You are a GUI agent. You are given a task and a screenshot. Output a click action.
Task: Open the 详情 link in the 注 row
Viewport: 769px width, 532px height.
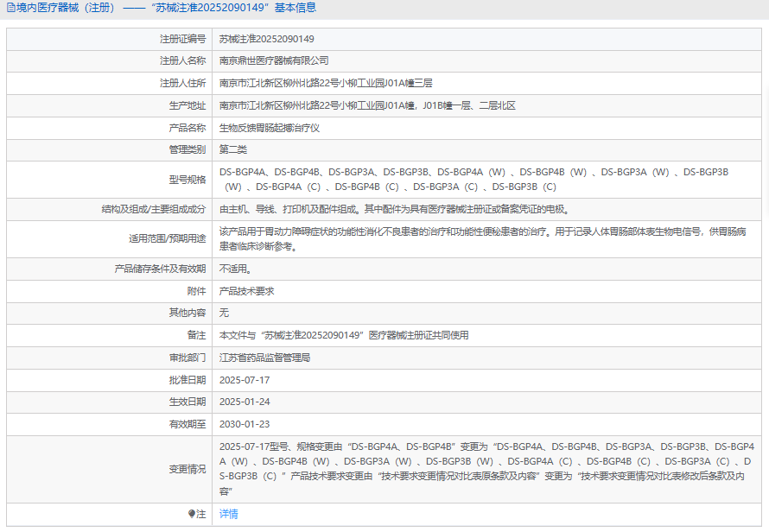pos(229,514)
